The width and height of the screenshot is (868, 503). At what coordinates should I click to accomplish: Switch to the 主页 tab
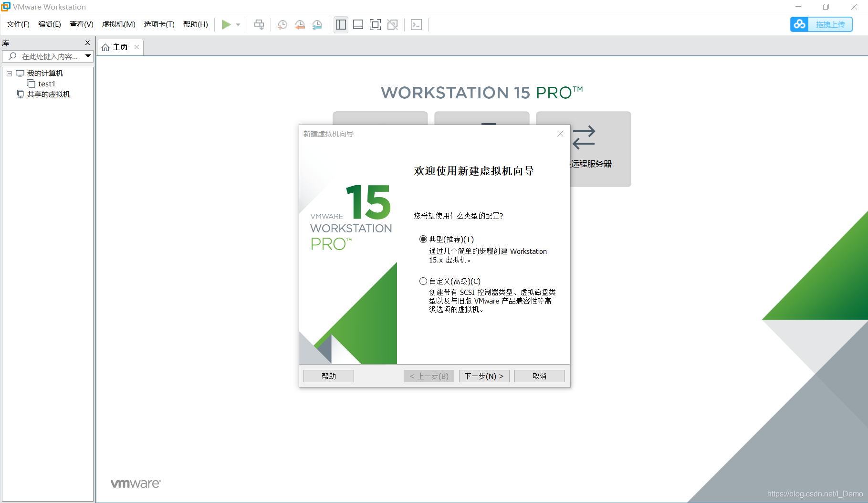(x=120, y=47)
